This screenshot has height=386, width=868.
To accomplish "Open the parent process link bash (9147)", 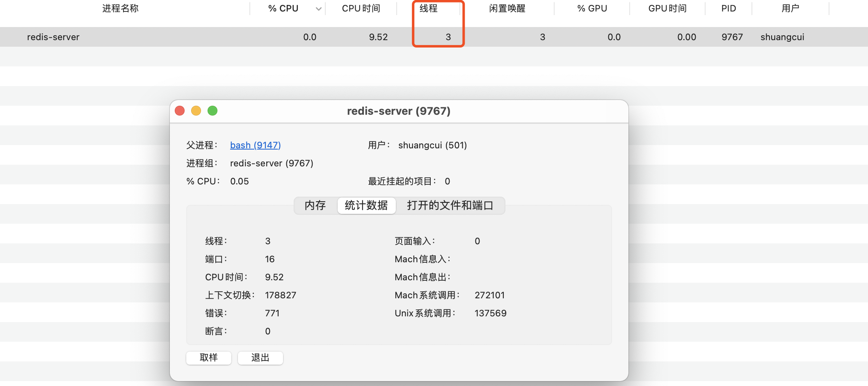I will (255, 145).
